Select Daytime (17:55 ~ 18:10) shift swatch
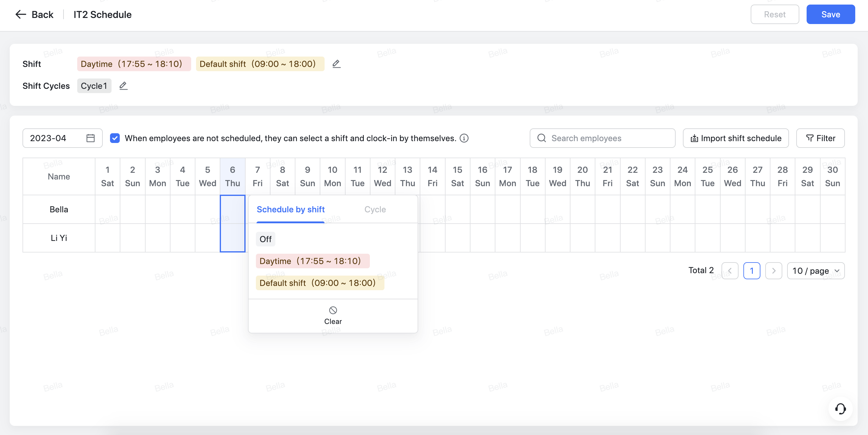The image size is (868, 435). coord(312,261)
